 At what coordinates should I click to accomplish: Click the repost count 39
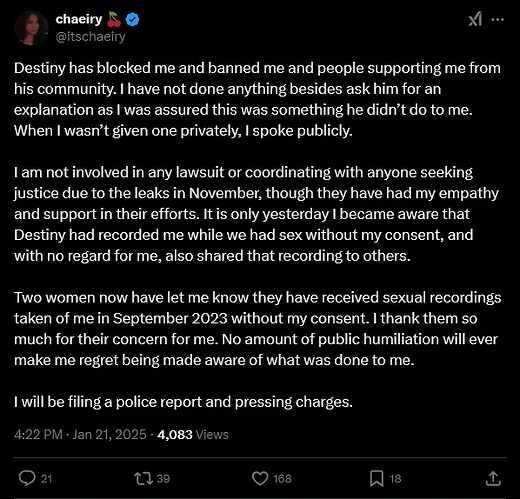tap(163, 479)
